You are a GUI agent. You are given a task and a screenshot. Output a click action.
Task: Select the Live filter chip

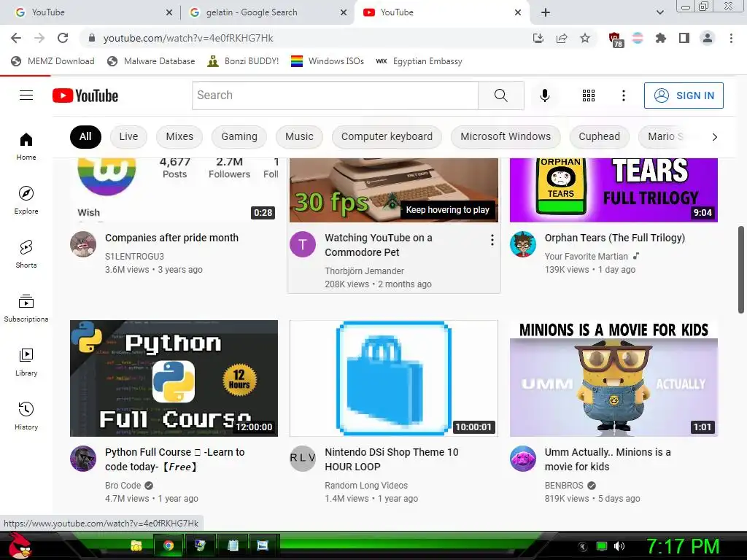[128, 136]
